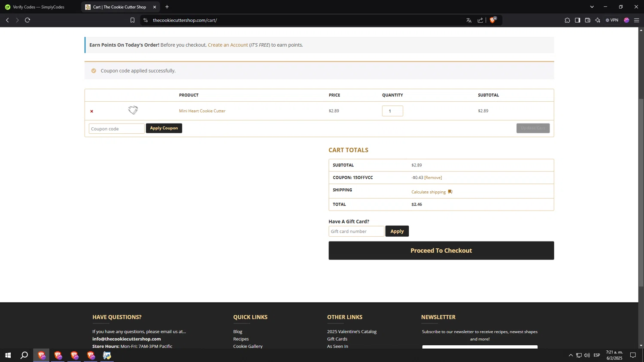This screenshot has width=644, height=362.
Task: Open Windows taskbar search
Action: pyautogui.click(x=24, y=355)
